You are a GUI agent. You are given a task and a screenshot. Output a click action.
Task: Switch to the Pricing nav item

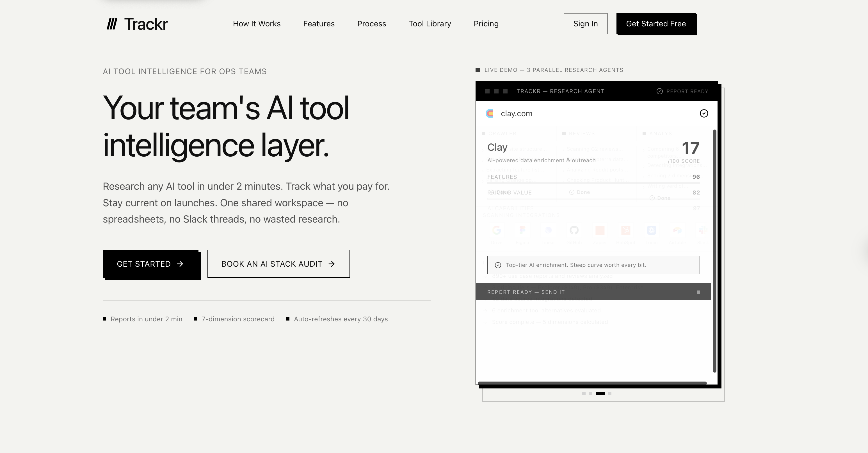(486, 24)
